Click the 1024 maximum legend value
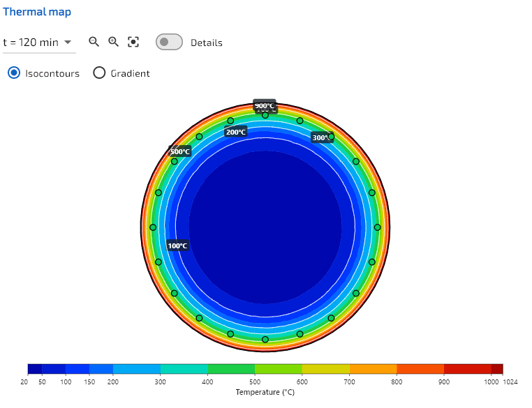Image resolution: width=532 pixels, height=408 pixels. 510,382
